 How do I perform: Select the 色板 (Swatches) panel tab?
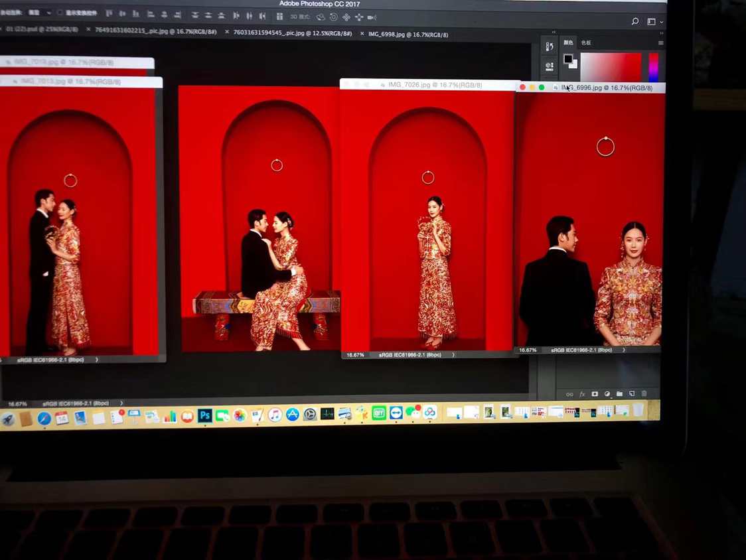[585, 43]
